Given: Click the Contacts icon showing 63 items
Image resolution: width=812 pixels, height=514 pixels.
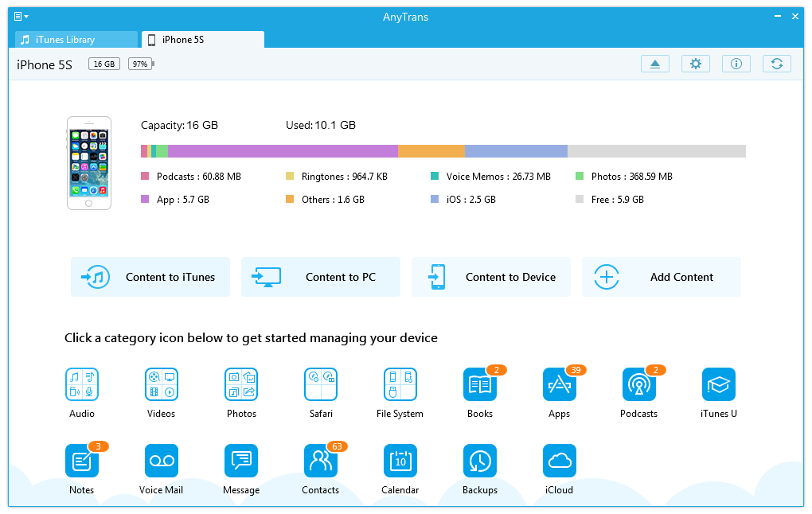Looking at the screenshot, I should 320,461.
